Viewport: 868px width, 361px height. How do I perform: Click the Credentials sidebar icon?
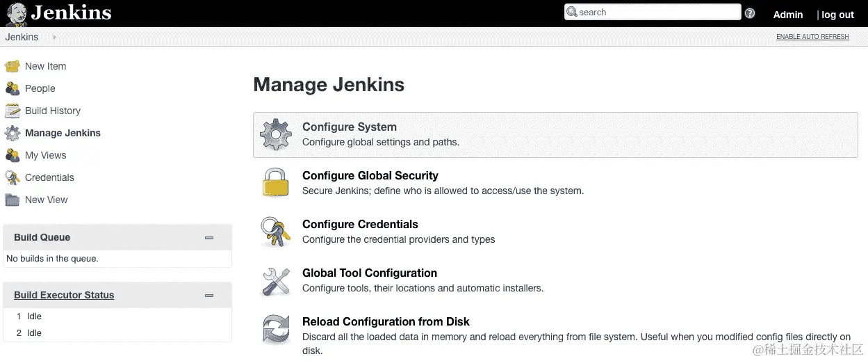click(13, 177)
